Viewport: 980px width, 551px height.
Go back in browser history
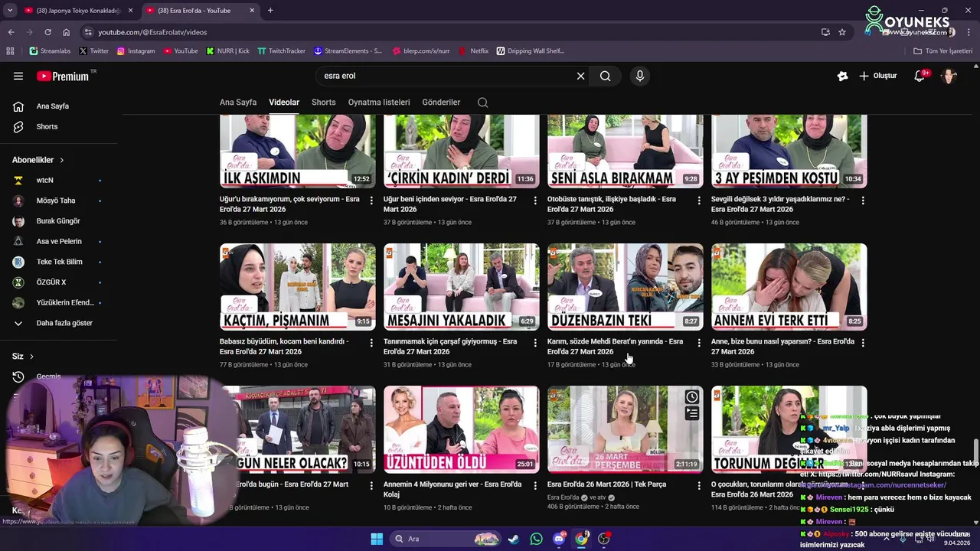coord(11,32)
